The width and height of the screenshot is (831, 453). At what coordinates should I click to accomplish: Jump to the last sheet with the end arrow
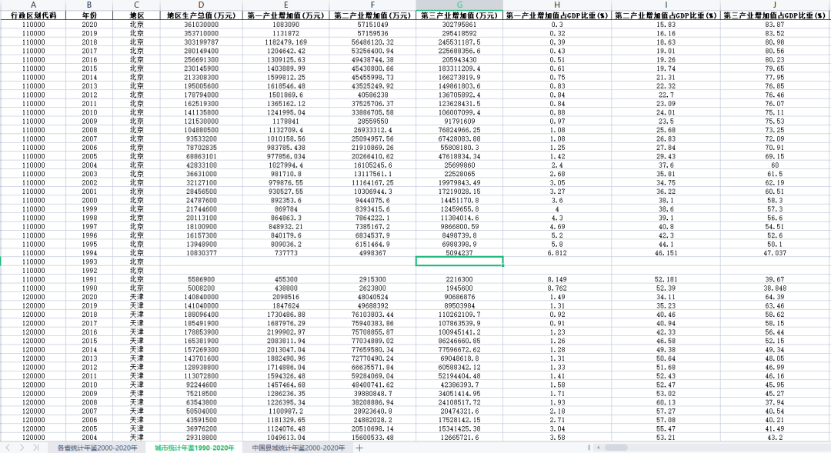pyautogui.click(x=36, y=448)
